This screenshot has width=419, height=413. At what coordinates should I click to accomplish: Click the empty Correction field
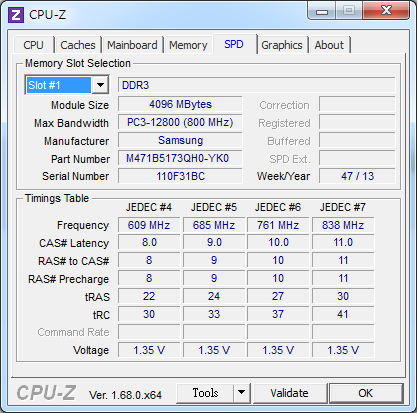(x=357, y=104)
